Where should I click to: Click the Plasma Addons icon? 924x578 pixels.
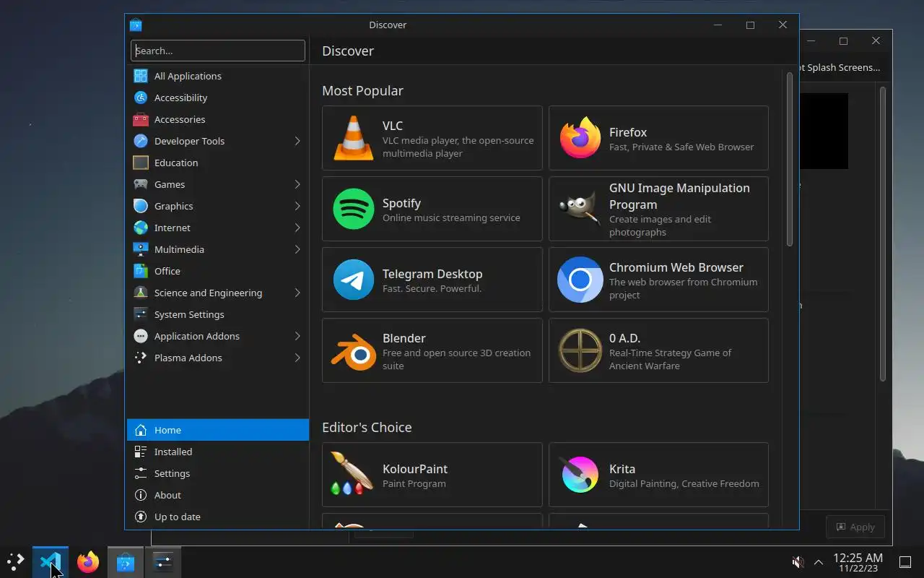pyautogui.click(x=141, y=358)
